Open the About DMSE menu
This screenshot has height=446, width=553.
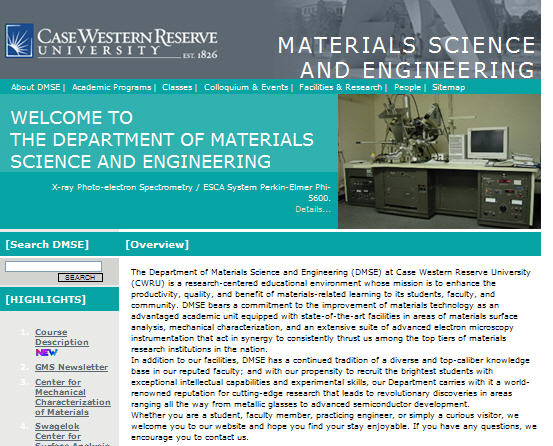pos(36,87)
